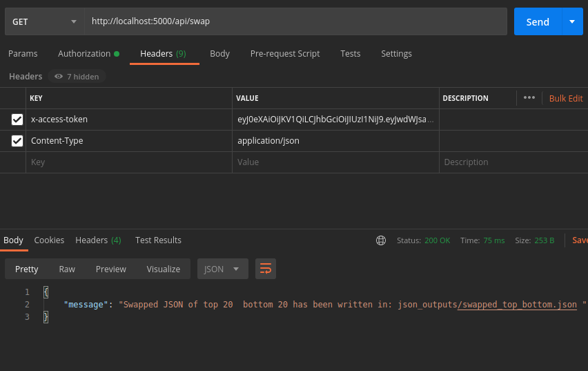Select the response Body tab
588x371 pixels.
14,240
